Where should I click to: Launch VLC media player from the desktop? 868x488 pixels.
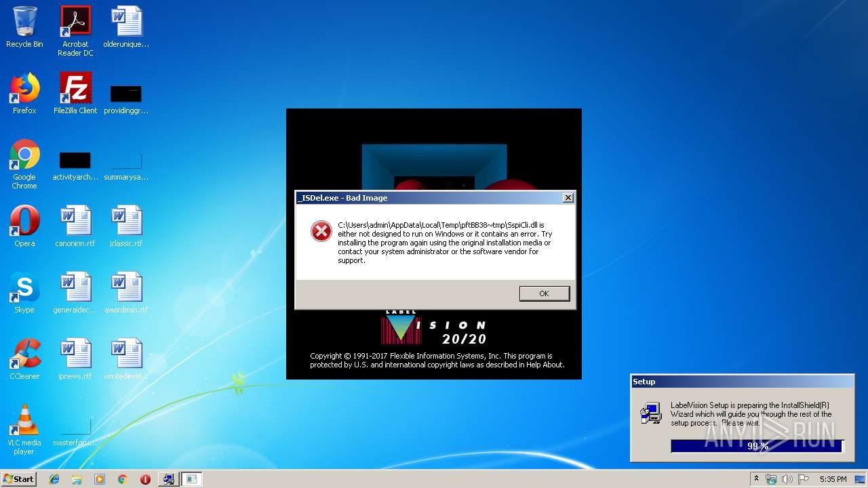(x=24, y=430)
